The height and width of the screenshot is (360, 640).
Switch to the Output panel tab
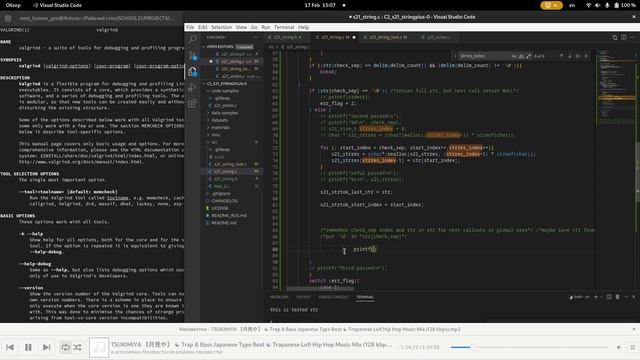click(303, 297)
